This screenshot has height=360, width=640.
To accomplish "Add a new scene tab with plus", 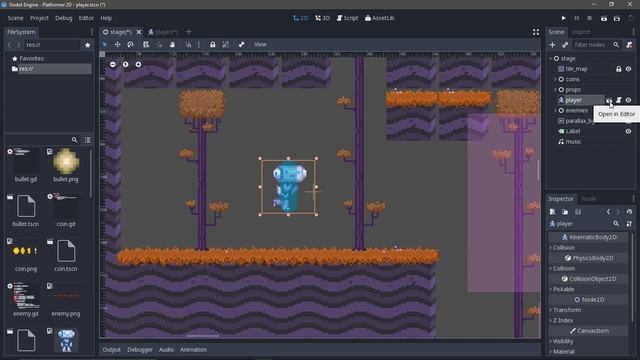I will click(x=189, y=32).
